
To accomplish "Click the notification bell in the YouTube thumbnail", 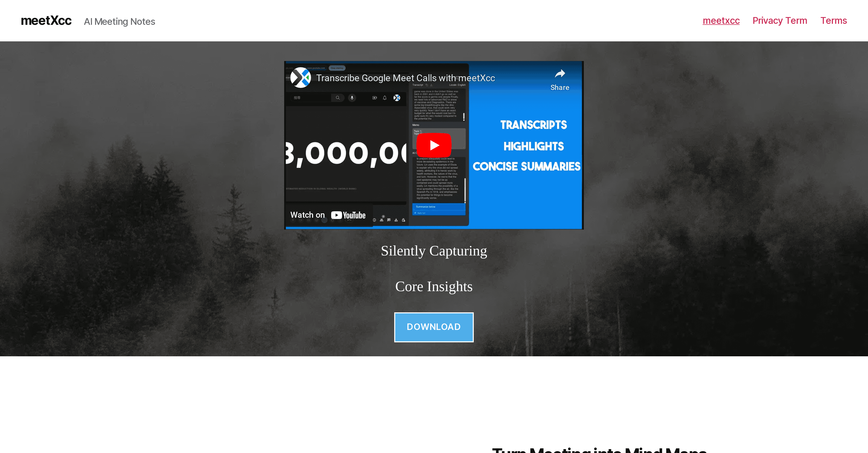I will [x=384, y=97].
